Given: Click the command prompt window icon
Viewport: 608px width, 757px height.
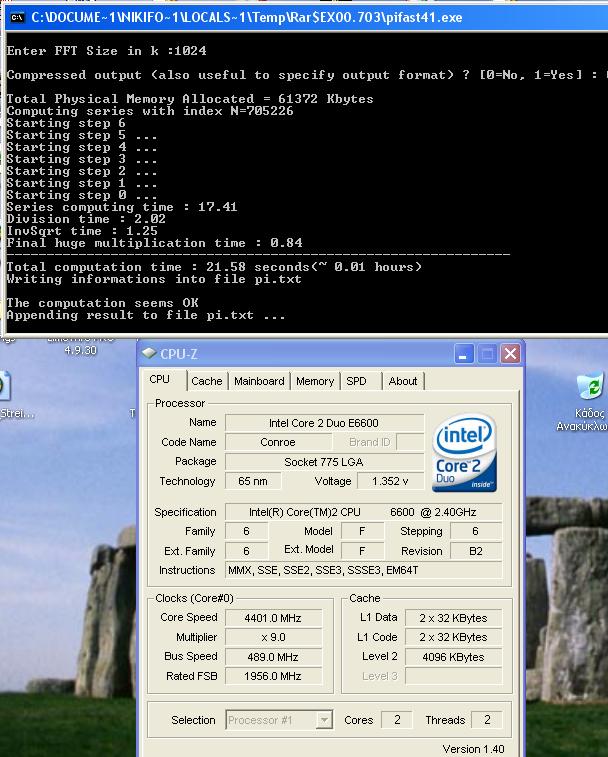Looking at the screenshot, I should point(17,17).
